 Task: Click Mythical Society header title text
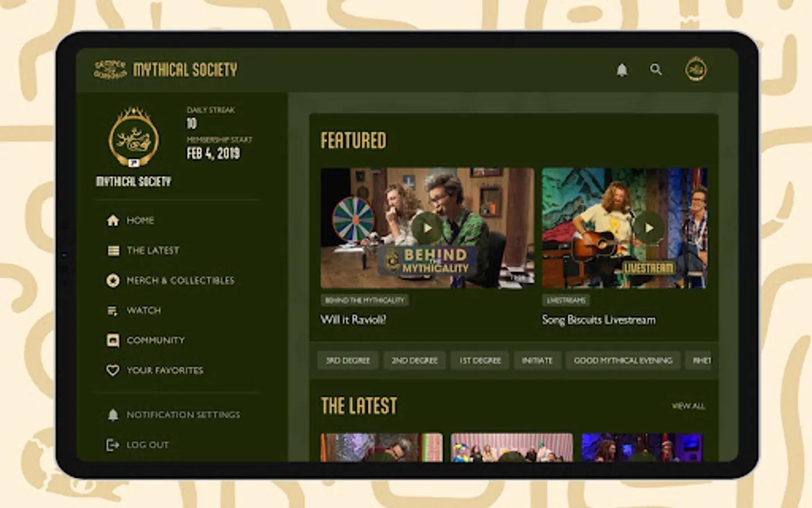coord(185,69)
